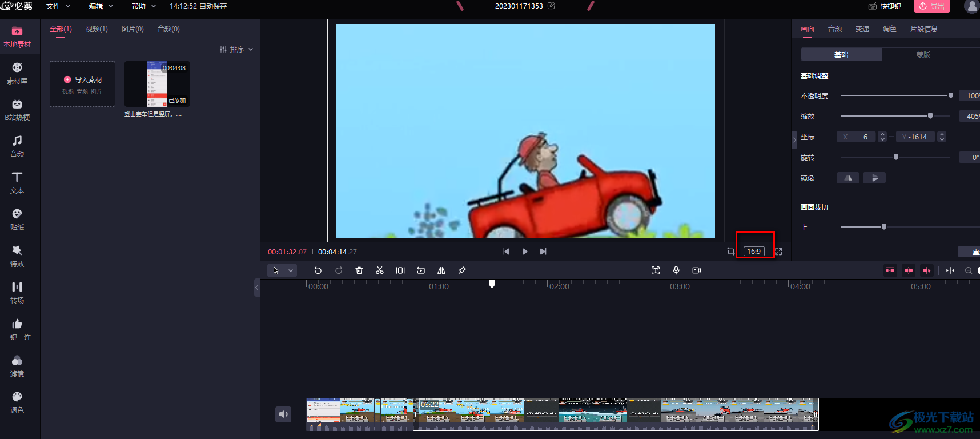Image resolution: width=980 pixels, height=439 pixels.
Task: Expand the selection tool dropdown arrow
Action: click(x=291, y=270)
